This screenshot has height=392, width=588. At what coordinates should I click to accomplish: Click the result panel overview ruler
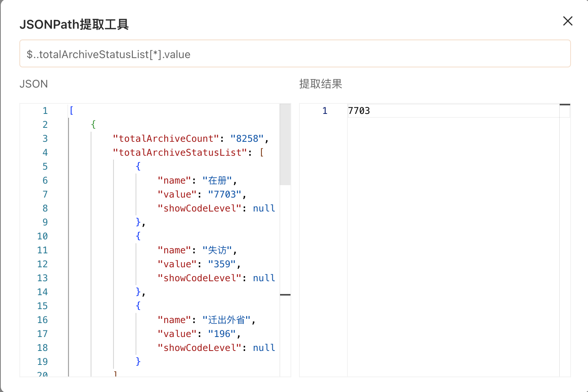coord(565,240)
